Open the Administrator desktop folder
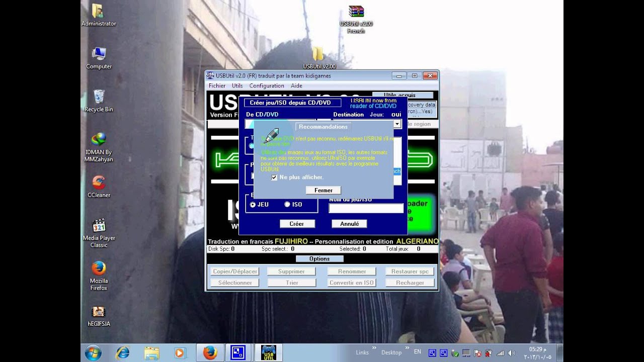The image size is (644, 362). tap(98, 15)
